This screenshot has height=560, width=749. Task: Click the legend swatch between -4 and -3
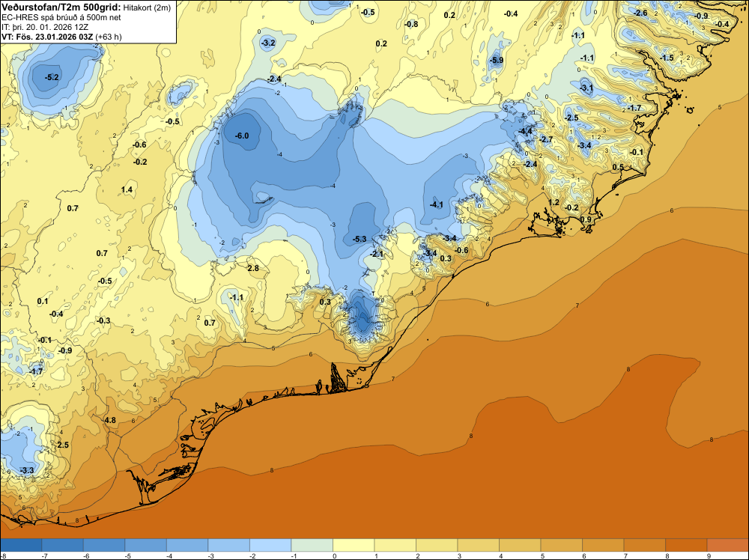click(x=187, y=545)
